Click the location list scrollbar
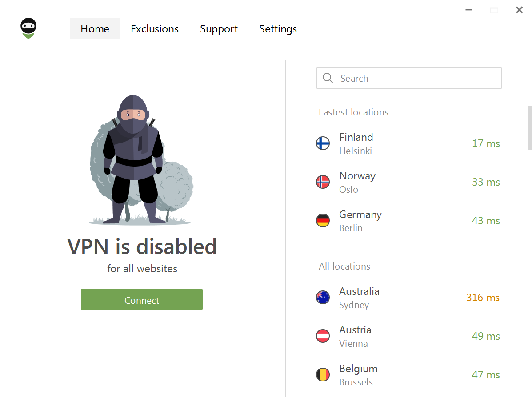Screen dimensions: 532x397 pyautogui.click(x=529, y=128)
